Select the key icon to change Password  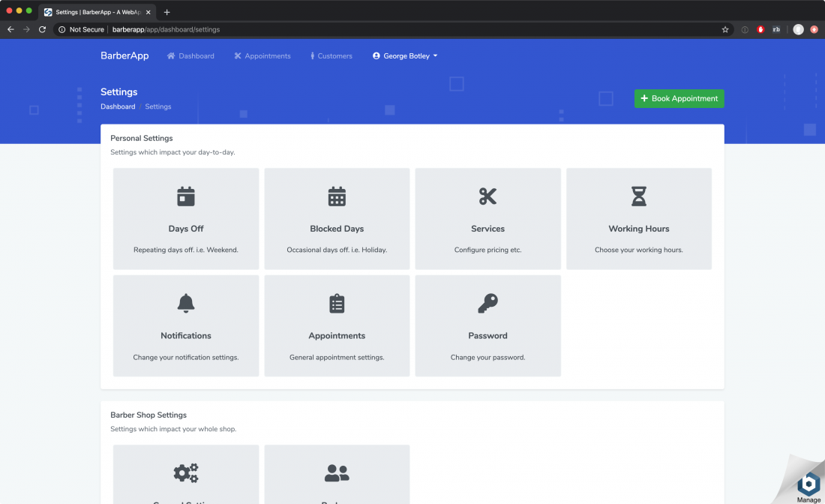point(487,303)
